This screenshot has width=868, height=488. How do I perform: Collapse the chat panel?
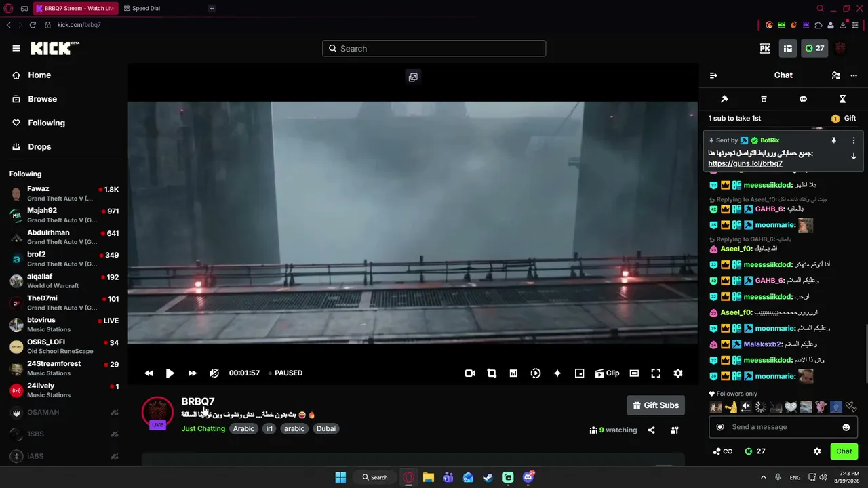pos(713,75)
